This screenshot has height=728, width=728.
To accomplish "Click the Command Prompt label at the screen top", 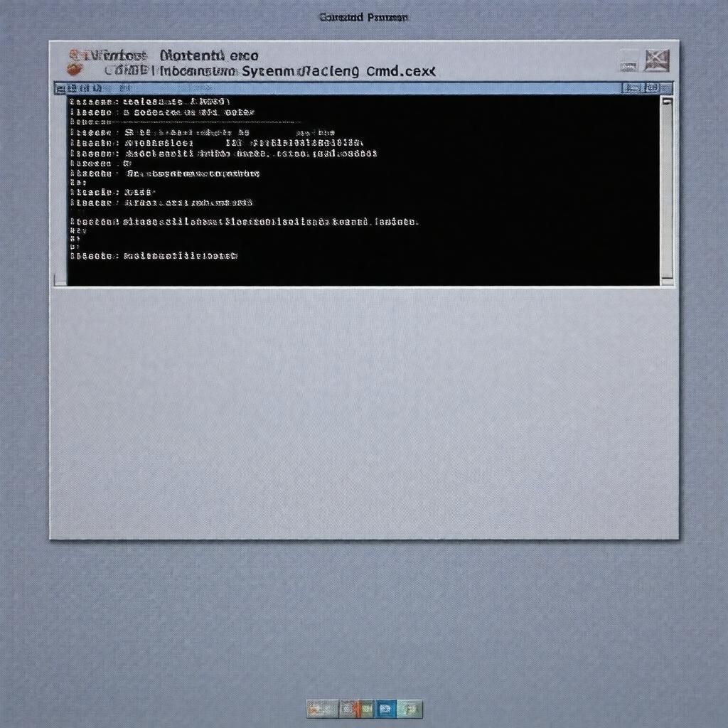I will coord(363,17).
